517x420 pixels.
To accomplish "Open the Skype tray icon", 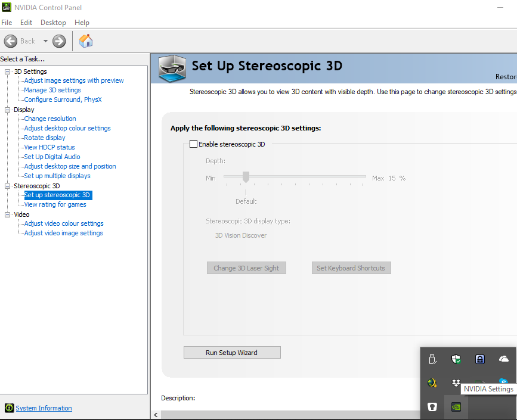I will click(x=503, y=381).
